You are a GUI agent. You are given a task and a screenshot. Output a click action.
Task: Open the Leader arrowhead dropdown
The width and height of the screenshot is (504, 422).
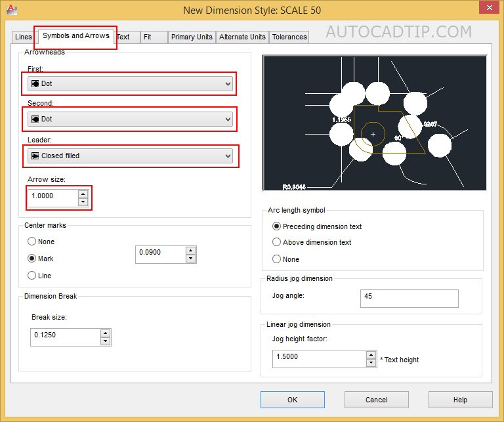tap(130, 156)
